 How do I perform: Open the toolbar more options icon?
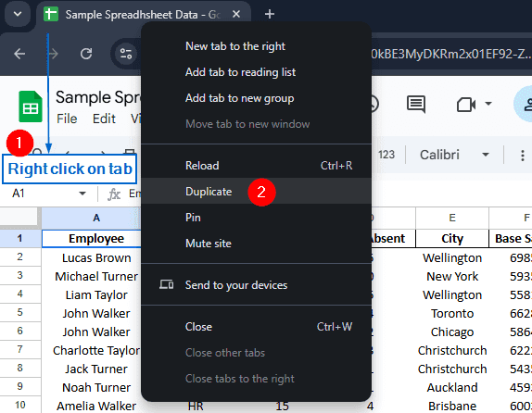[522, 155]
